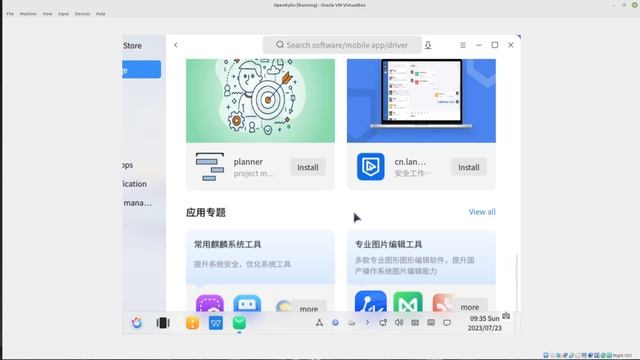Viewport: 640px width, 360px height.
Task: Click the network tray icon
Action: (x=383, y=323)
